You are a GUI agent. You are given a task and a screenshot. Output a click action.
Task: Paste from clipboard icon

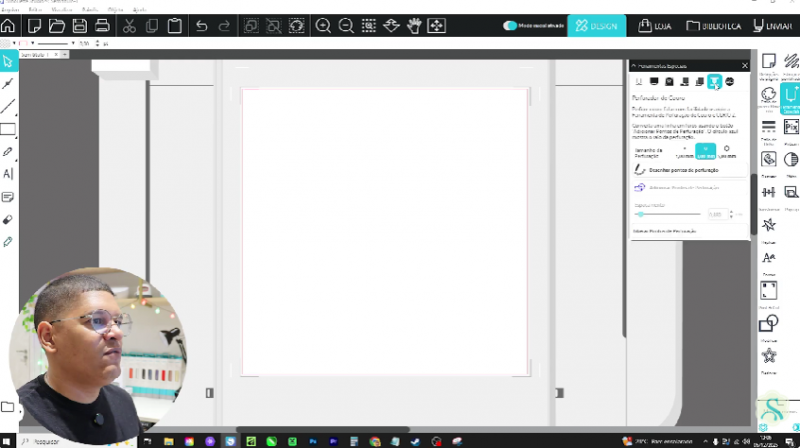[174, 26]
